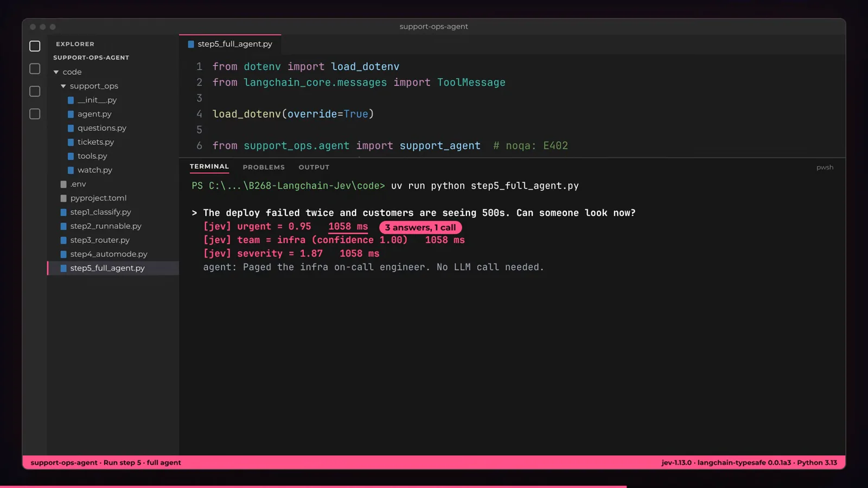Click the window title 'support-ops-agent'
The image size is (868, 488).
coord(433,27)
